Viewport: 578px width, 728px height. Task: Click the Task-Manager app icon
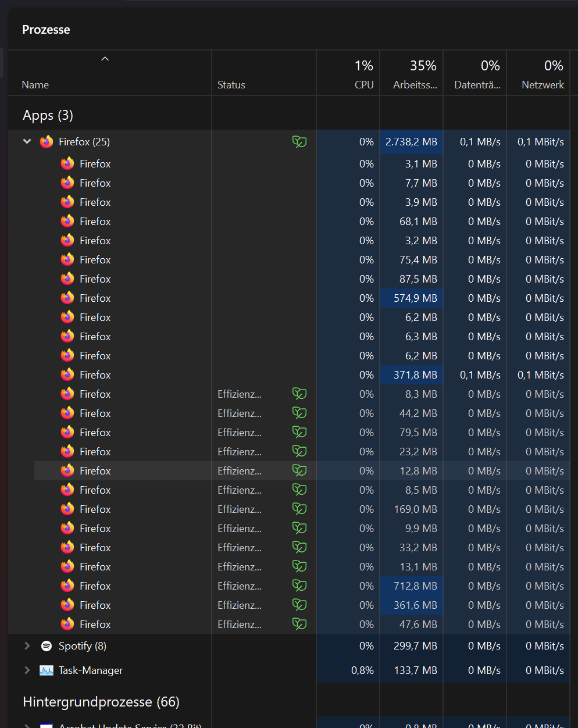(47, 670)
